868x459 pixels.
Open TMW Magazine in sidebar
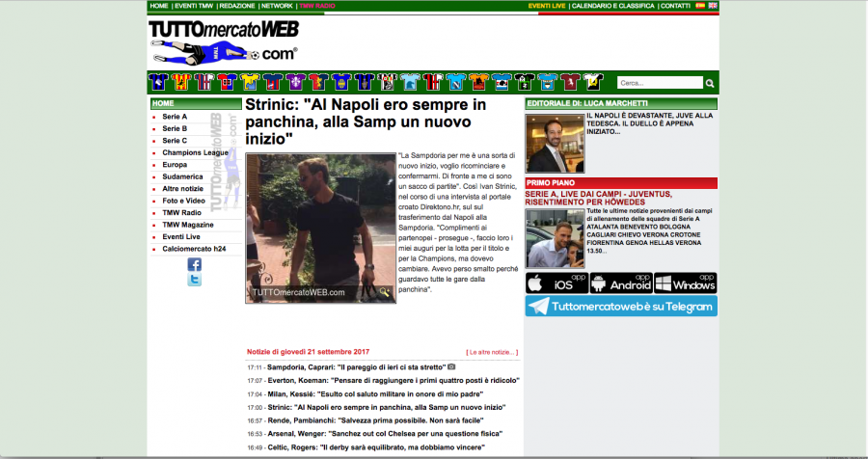pyautogui.click(x=189, y=225)
